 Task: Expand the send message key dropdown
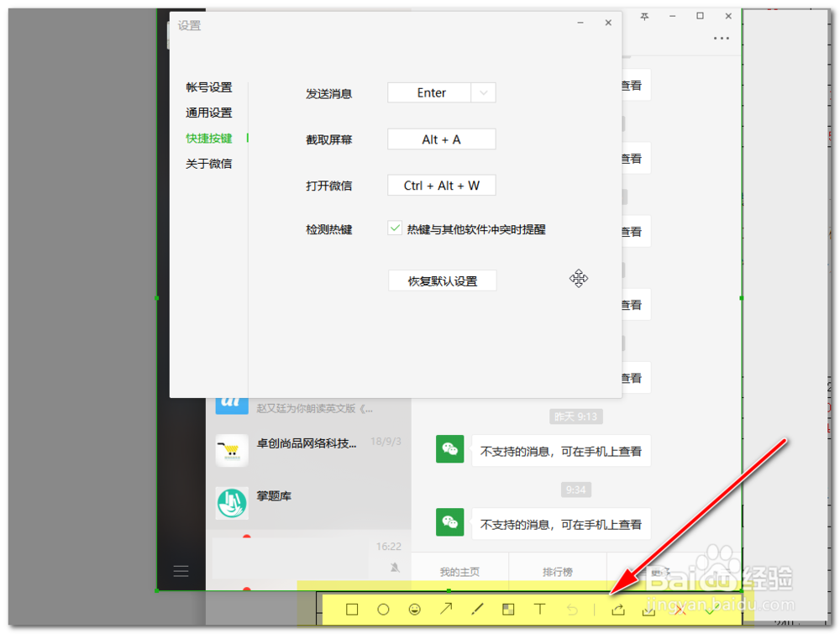pos(483,92)
